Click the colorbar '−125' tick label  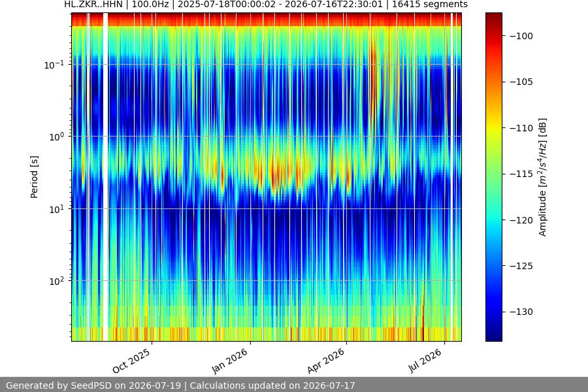tap(521, 266)
